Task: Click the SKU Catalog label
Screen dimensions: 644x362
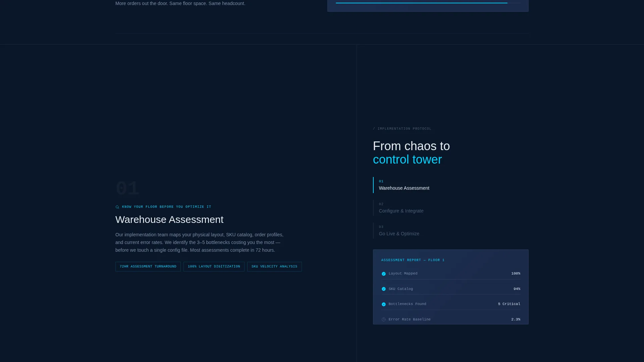Action: tap(401, 289)
